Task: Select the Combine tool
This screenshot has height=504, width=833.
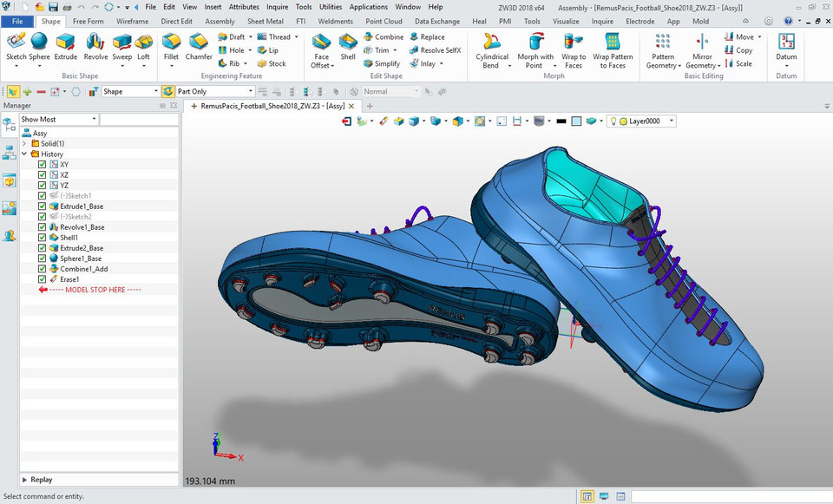Action: (384, 36)
